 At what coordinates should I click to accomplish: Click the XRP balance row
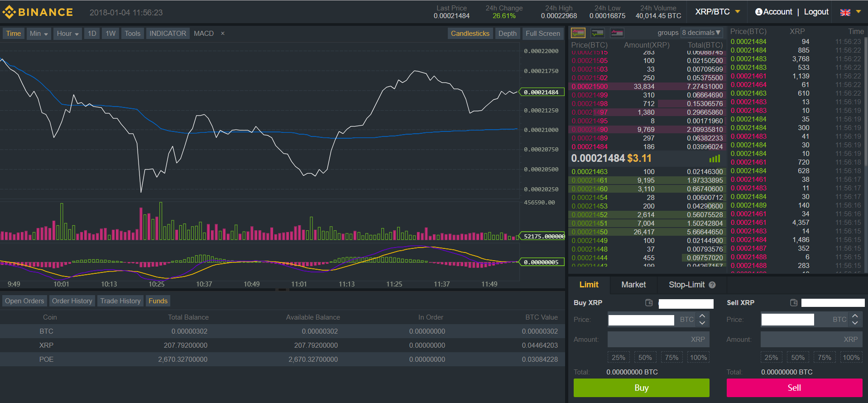(283, 345)
